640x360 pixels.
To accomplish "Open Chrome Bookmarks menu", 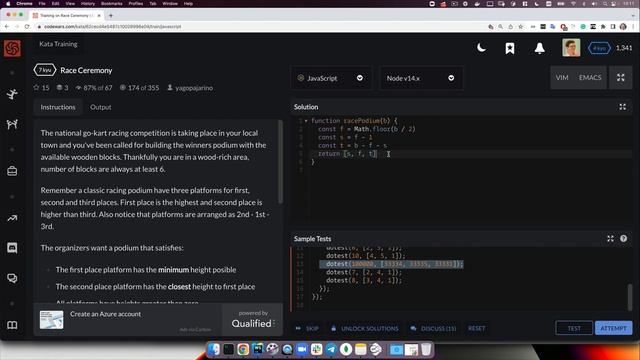I will (x=111, y=3).
